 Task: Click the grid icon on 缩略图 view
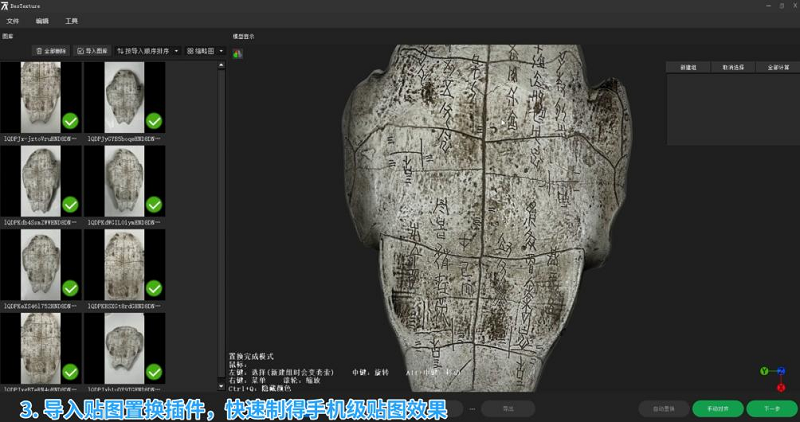190,50
